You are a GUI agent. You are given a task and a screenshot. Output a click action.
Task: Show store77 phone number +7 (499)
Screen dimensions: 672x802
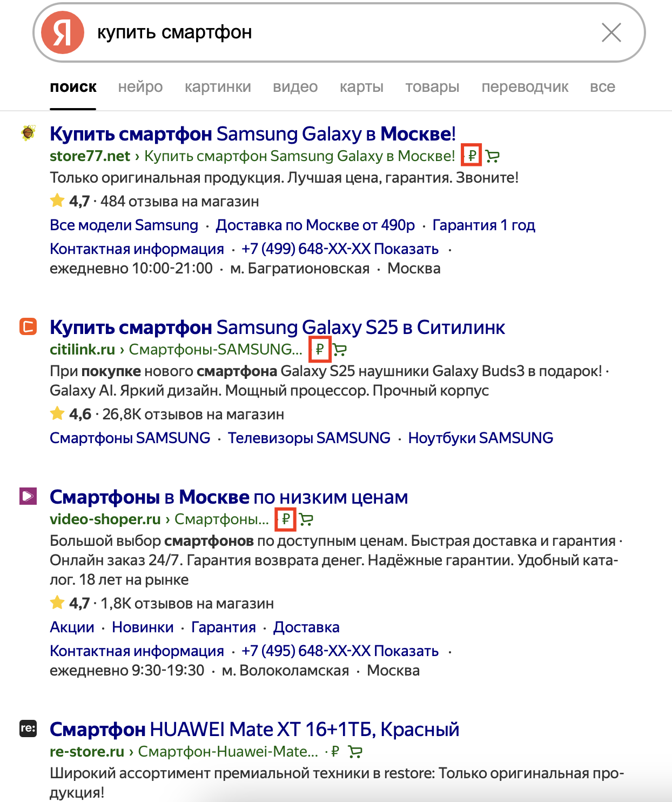(340, 249)
